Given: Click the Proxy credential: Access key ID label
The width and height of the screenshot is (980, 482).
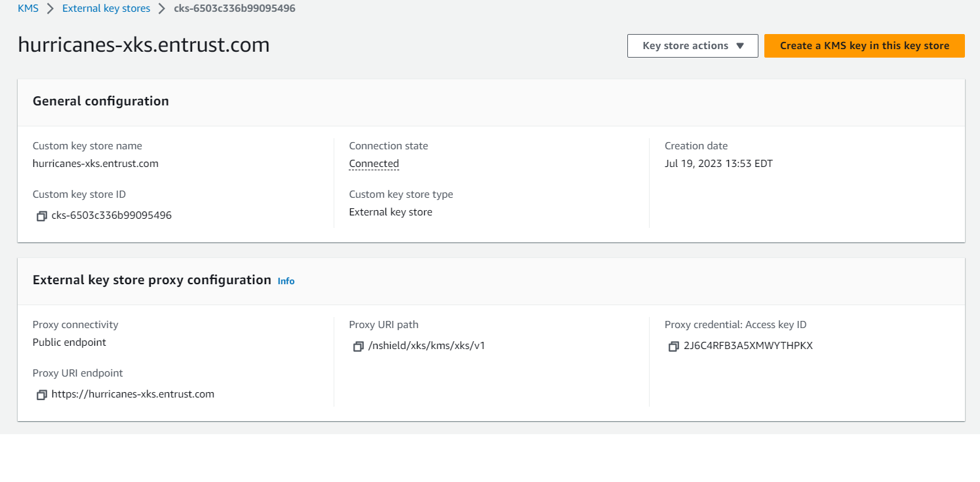Looking at the screenshot, I should [735, 325].
